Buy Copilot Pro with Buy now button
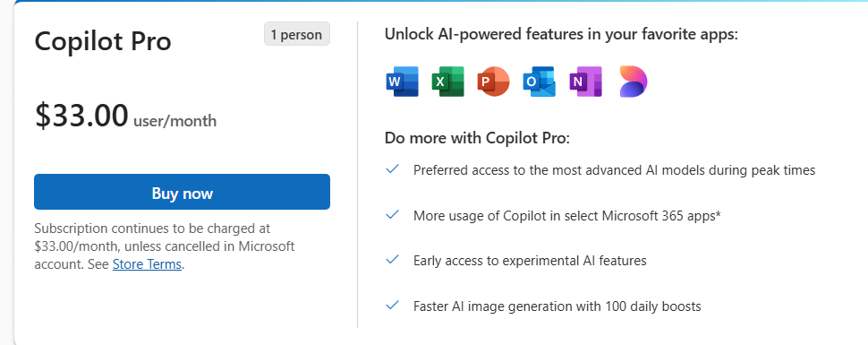Viewport: 868px width, 345px height. click(x=183, y=192)
